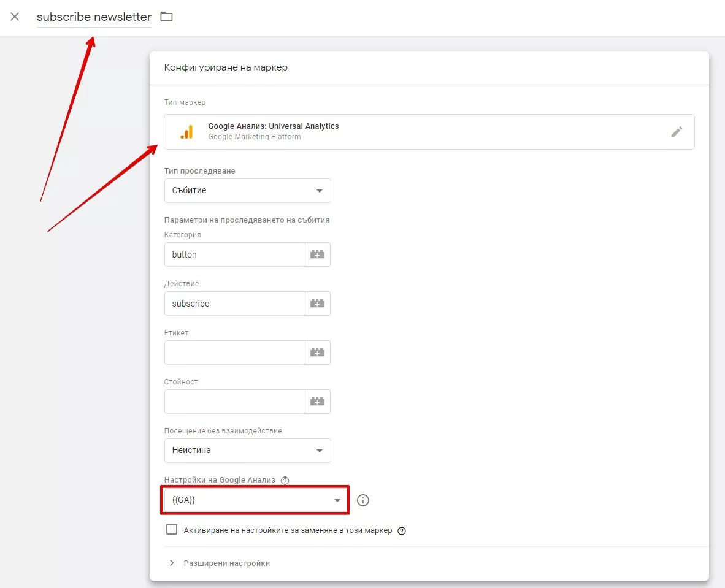Open Посещение без взаимодействие dropdown showing Неистина
The width and height of the screenshot is (725, 588).
click(x=247, y=450)
